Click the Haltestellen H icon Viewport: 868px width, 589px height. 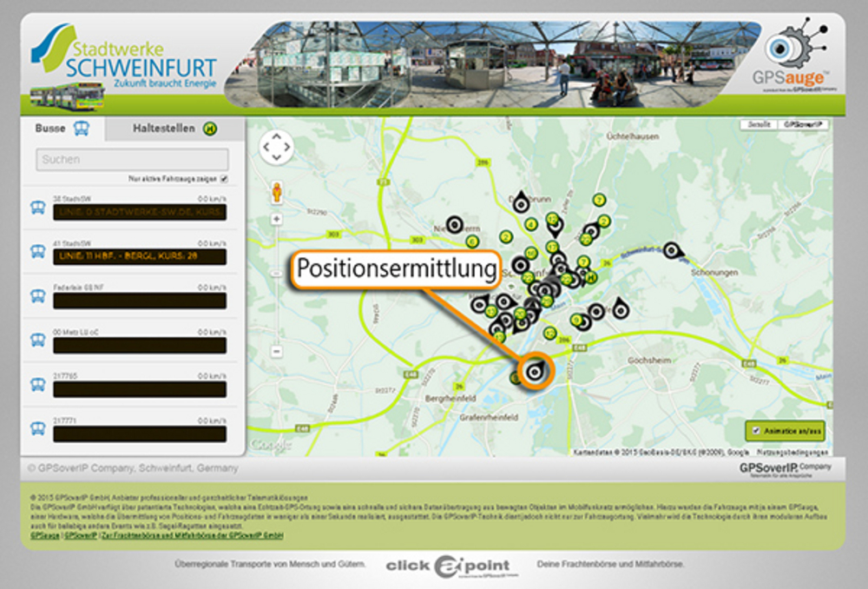click(x=210, y=129)
